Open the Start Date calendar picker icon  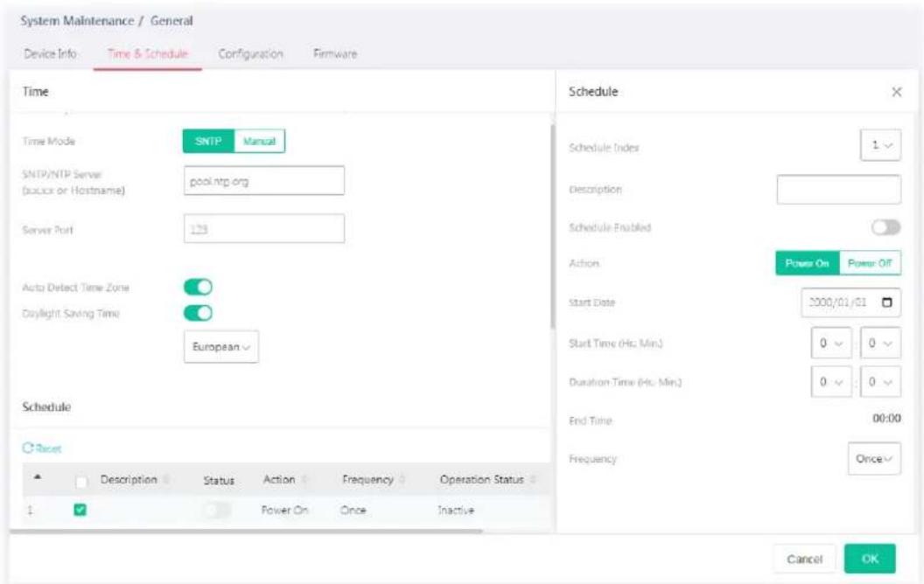click(887, 302)
